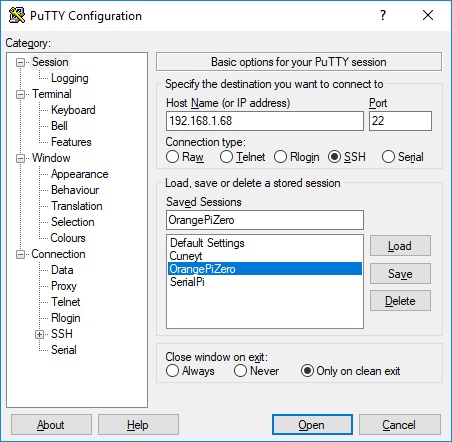Open the Bell category
452x442 pixels.
[x=59, y=126]
